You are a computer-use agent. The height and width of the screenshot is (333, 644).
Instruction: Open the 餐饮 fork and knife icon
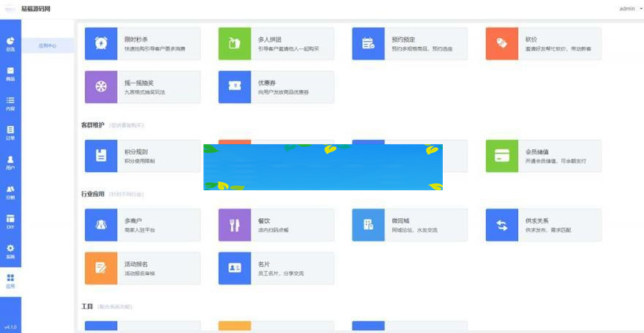point(234,225)
